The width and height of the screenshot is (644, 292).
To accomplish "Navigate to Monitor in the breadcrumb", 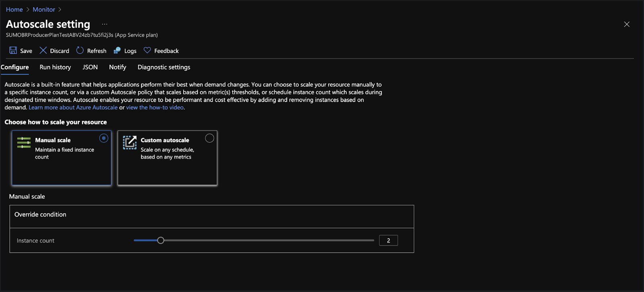I will pyautogui.click(x=44, y=9).
